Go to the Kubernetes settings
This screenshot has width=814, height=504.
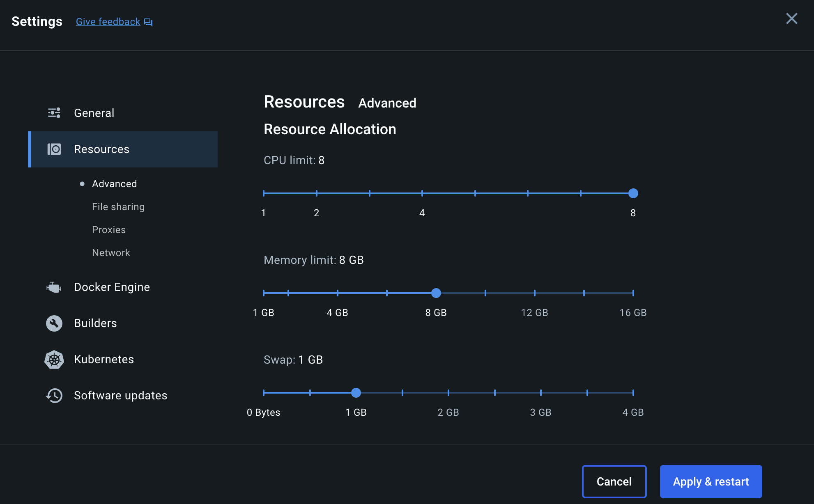(x=104, y=360)
